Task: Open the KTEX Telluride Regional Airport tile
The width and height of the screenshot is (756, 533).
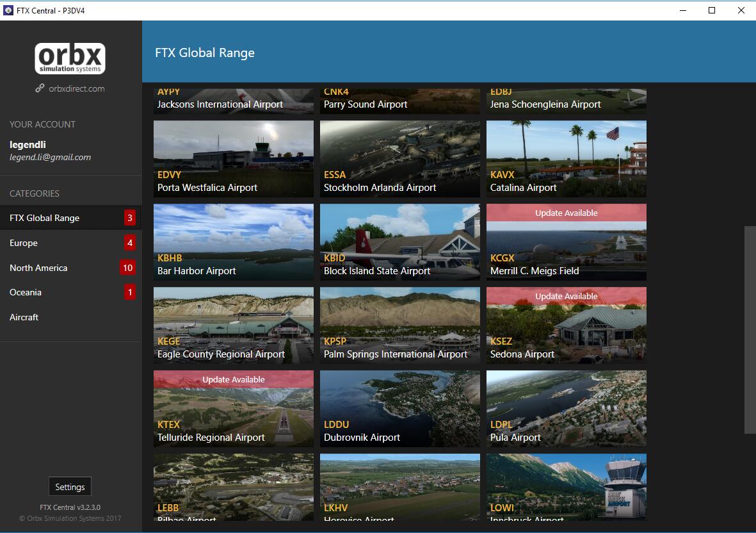Action: coord(233,409)
